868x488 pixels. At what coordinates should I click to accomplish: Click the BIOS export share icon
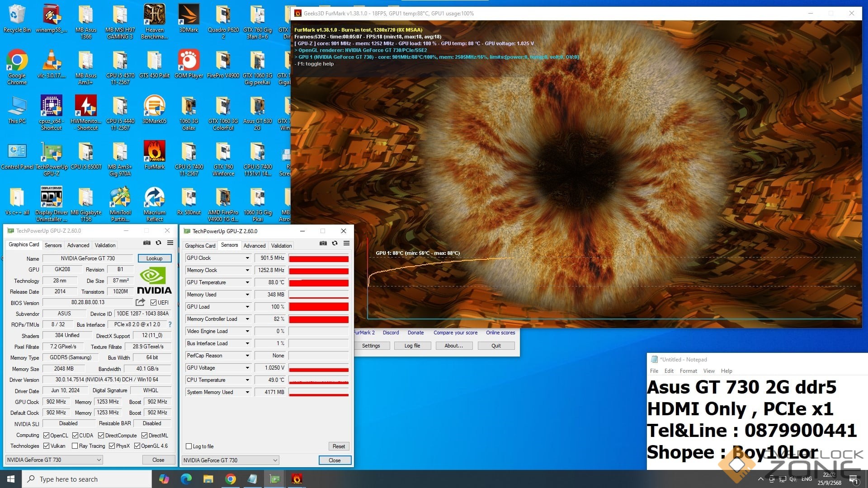coord(140,302)
